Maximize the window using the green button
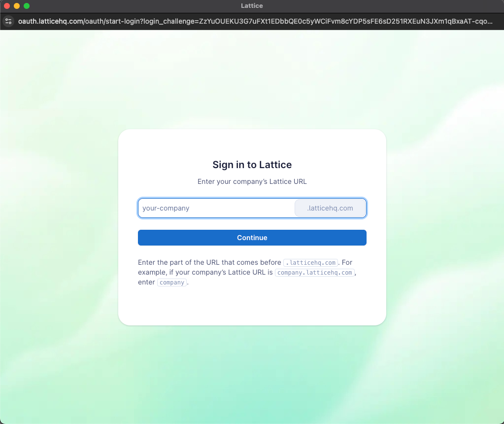 coord(27,6)
